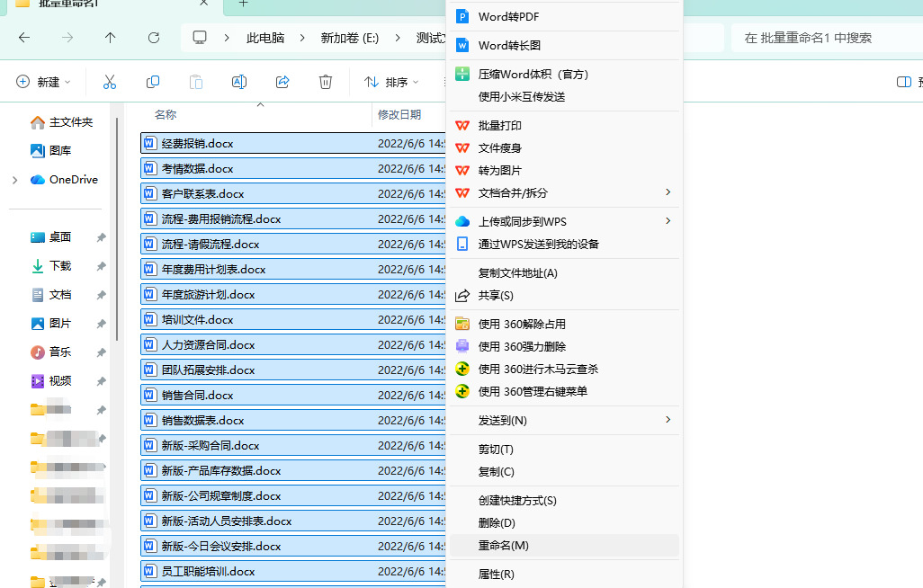Open 桌面 in quick access
Viewport: 923px width, 588px height.
[51, 237]
